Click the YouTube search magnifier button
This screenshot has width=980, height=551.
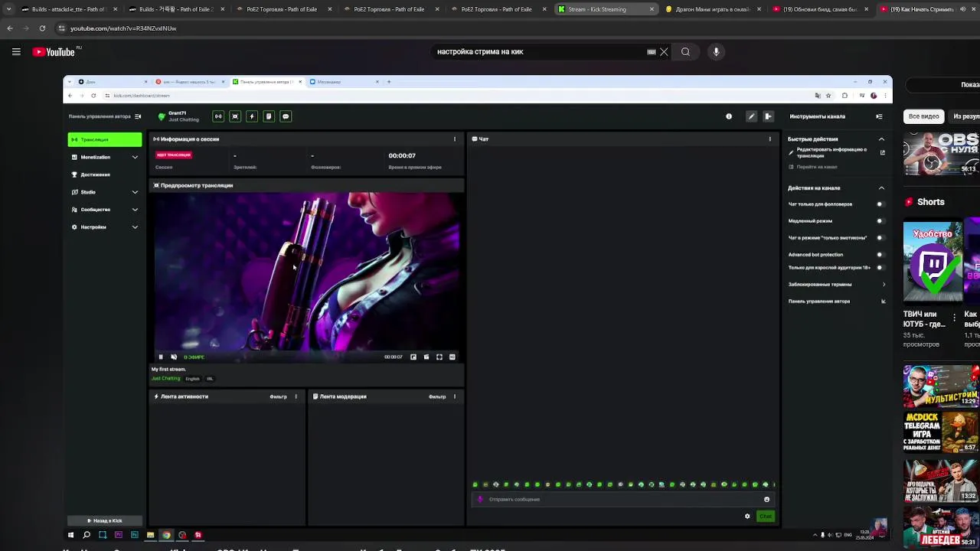(x=685, y=52)
